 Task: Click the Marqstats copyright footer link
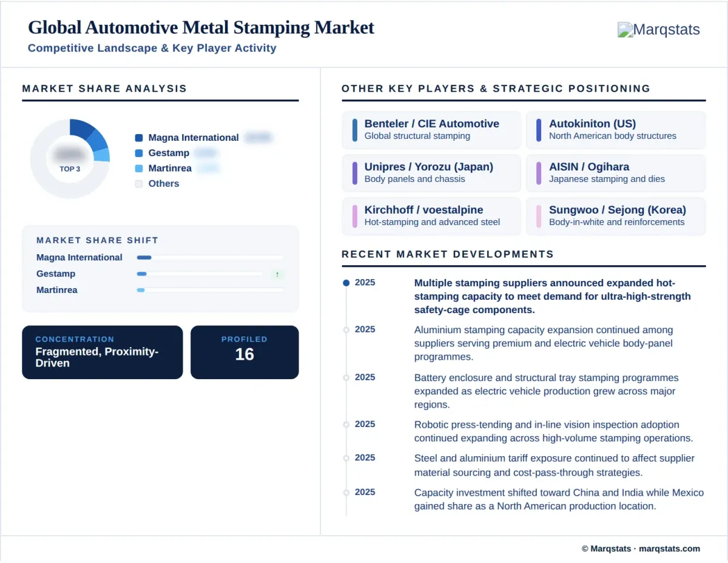(x=641, y=548)
